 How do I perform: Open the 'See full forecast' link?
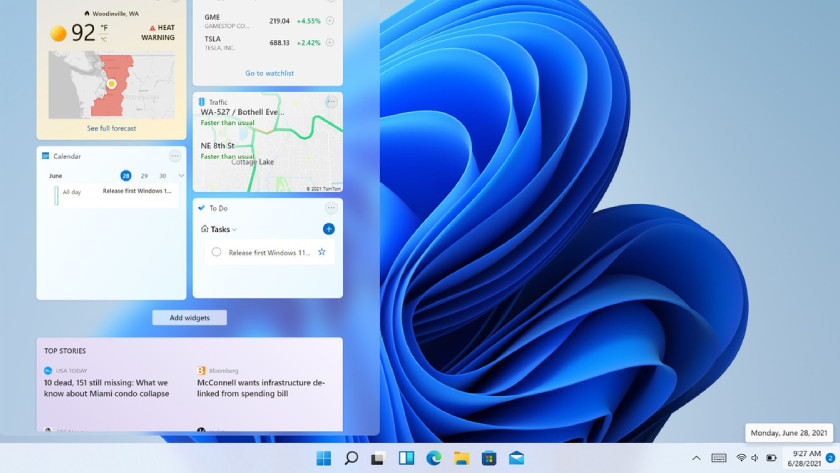[x=111, y=128]
